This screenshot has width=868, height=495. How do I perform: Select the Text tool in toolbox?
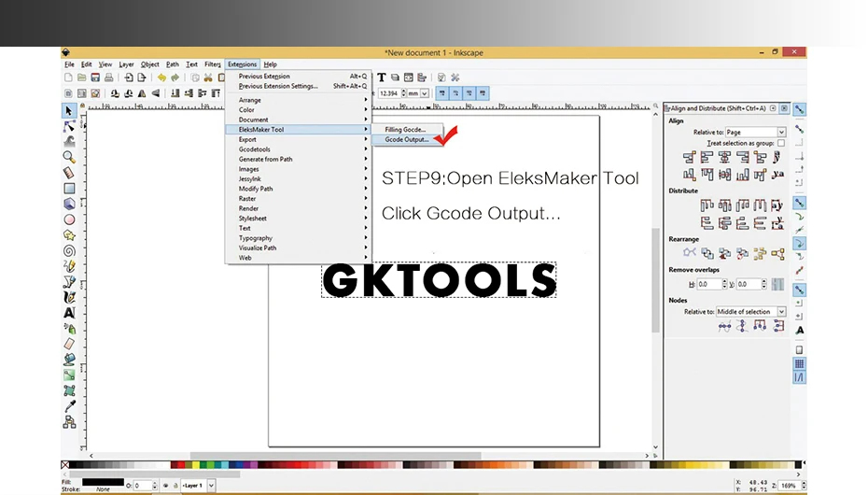pyautogui.click(x=69, y=313)
